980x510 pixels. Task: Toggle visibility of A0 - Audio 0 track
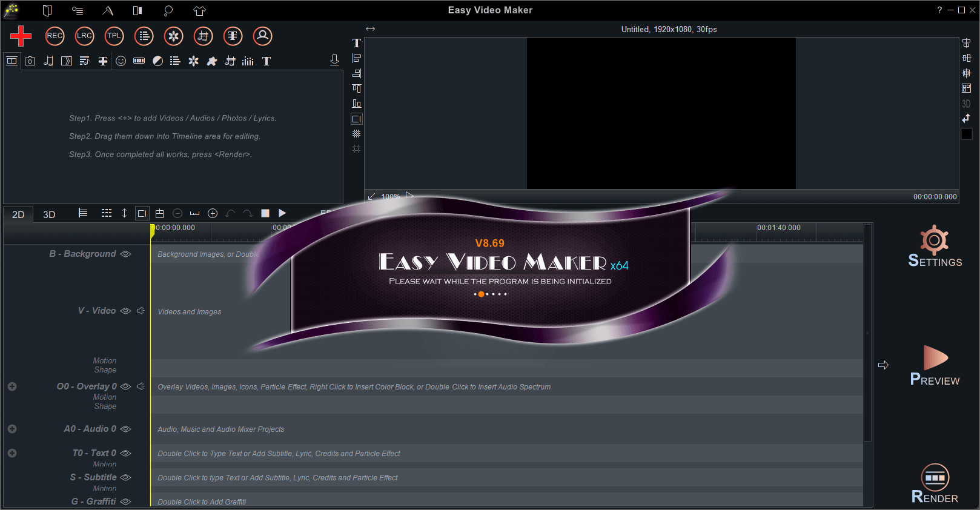pos(125,429)
